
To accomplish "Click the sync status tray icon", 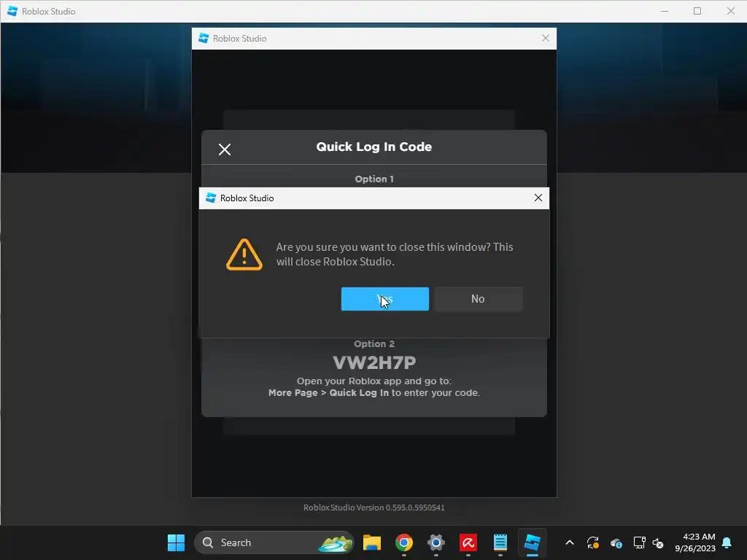I will coord(592,542).
